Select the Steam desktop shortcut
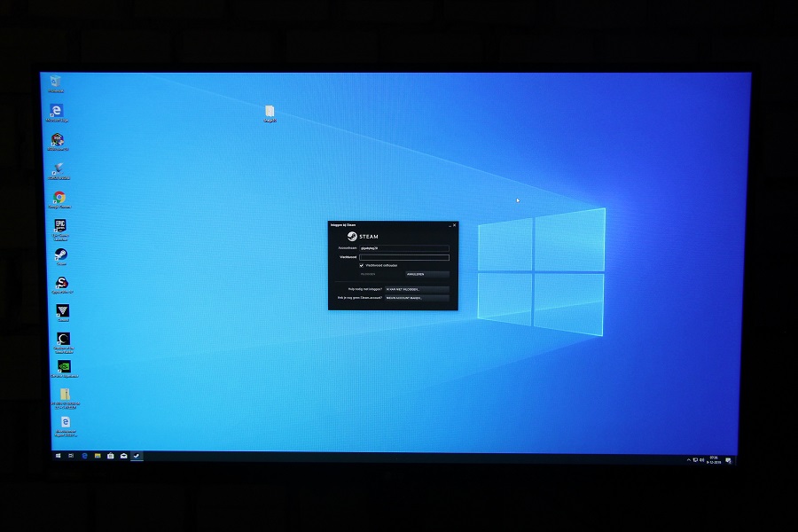 click(61, 254)
